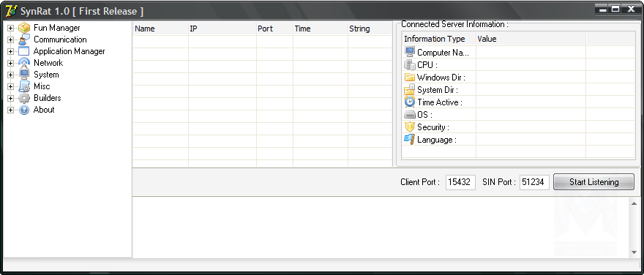
Task: Expand the Communication tree node
Action: click(x=11, y=39)
